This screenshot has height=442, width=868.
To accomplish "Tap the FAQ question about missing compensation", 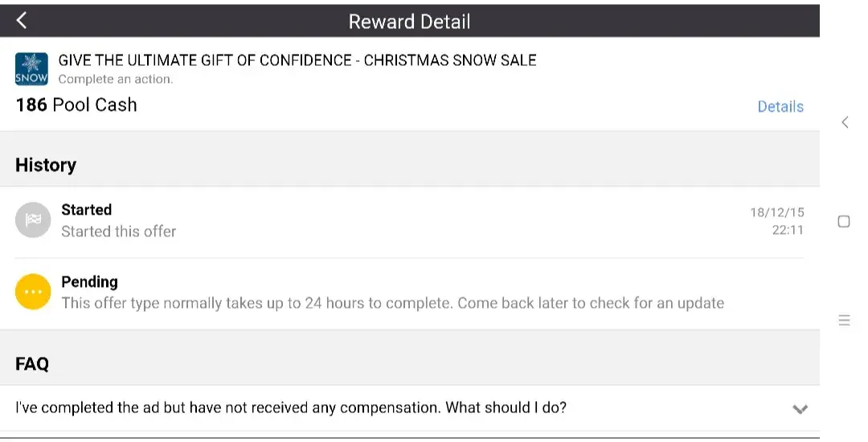I will pos(291,407).
